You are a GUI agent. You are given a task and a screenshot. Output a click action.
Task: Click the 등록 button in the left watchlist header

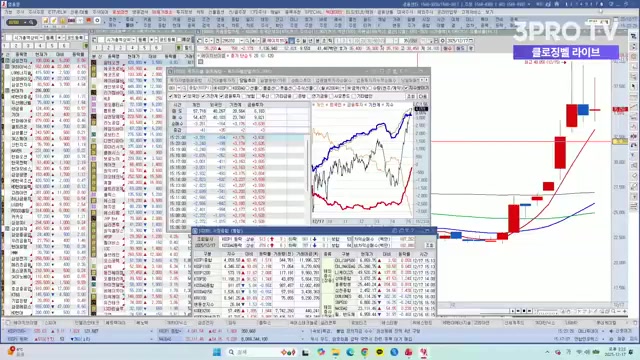tap(50, 38)
